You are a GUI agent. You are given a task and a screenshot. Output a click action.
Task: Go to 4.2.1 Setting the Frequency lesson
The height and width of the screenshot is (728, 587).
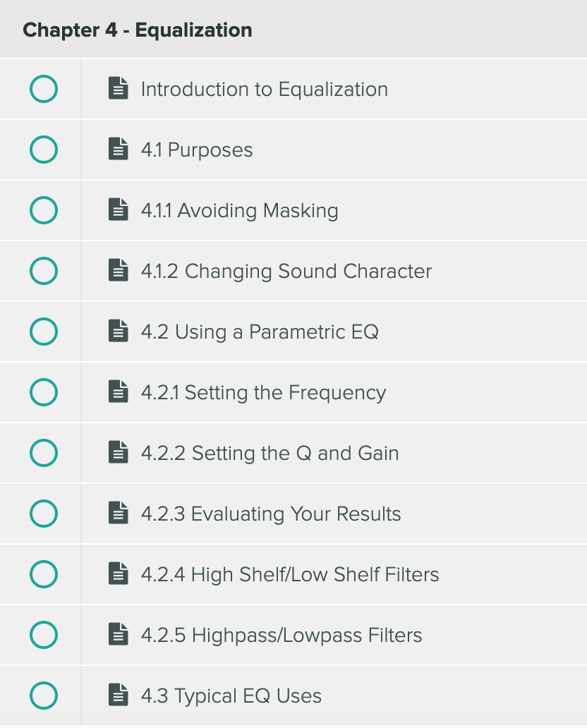263,393
